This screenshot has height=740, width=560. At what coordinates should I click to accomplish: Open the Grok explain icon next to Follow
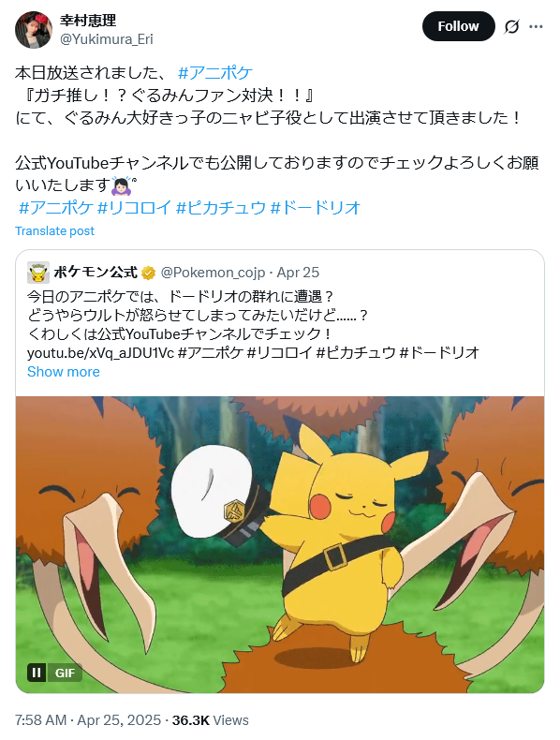click(511, 27)
